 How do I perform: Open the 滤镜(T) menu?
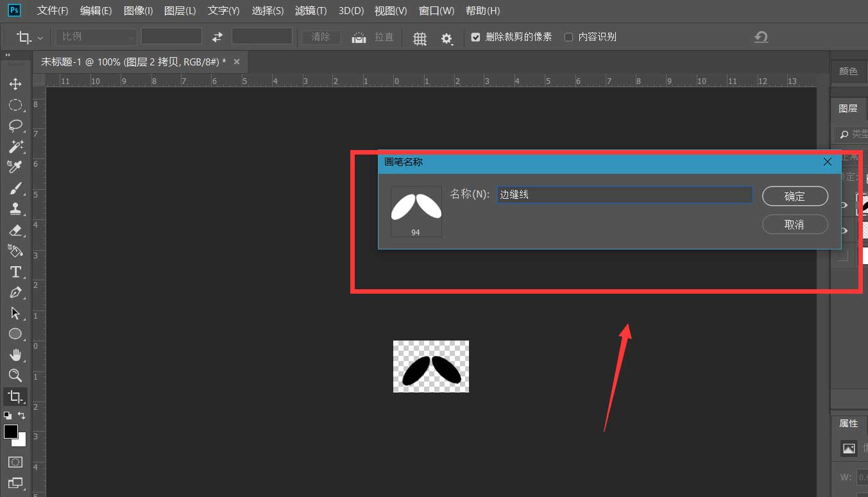311,11
